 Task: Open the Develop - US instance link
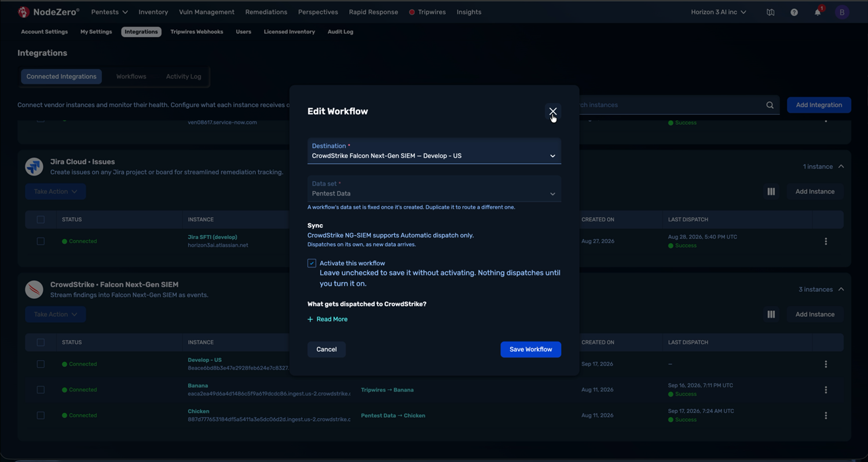(x=204, y=360)
